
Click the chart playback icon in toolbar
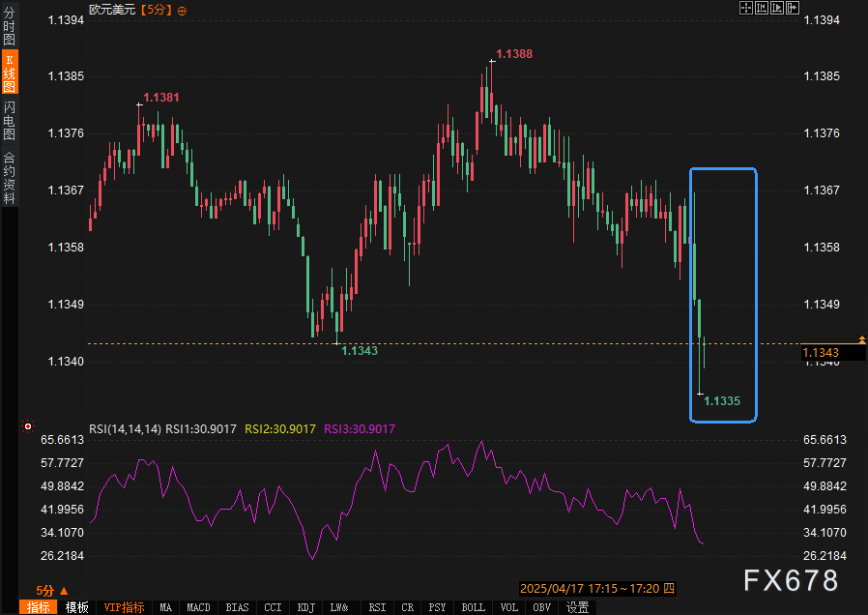776,8
